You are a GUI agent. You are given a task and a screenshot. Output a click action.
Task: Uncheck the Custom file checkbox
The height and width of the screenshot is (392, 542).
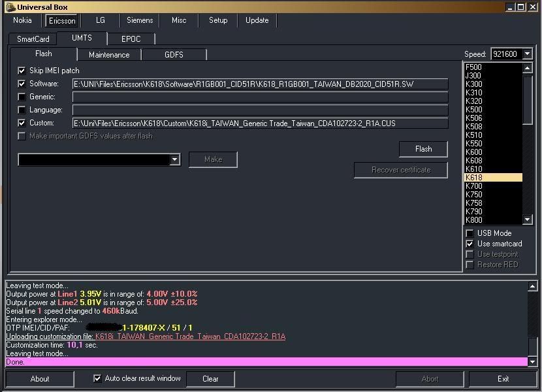pos(22,123)
